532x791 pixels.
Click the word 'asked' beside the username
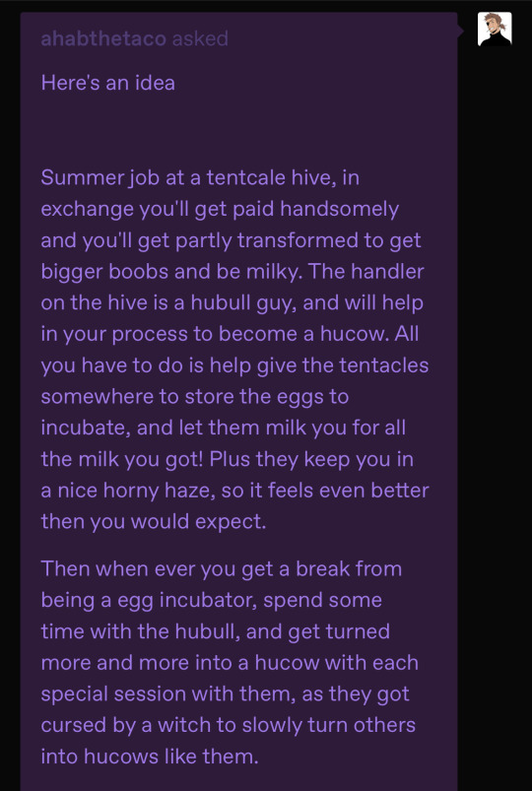pyautogui.click(x=200, y=38)
